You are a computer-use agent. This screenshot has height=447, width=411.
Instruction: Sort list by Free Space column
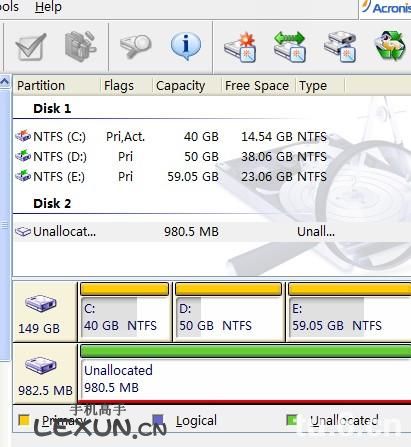[258, 86]
